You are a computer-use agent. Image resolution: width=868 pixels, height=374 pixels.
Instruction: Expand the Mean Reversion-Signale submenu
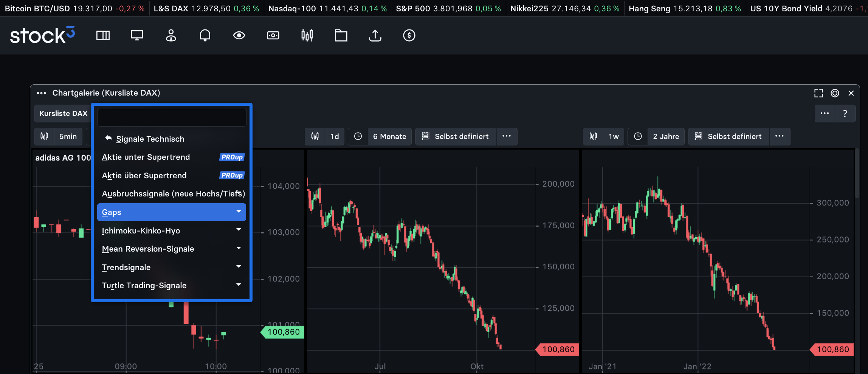(172, 249)
